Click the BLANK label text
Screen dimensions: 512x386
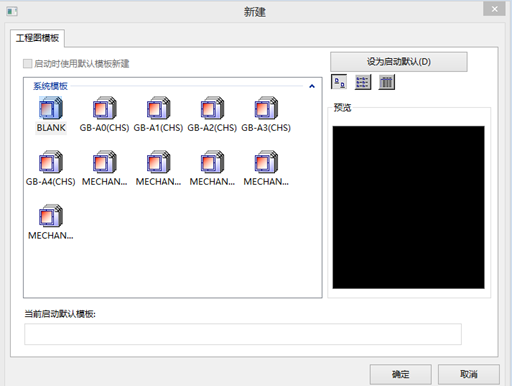coord(51,128)
